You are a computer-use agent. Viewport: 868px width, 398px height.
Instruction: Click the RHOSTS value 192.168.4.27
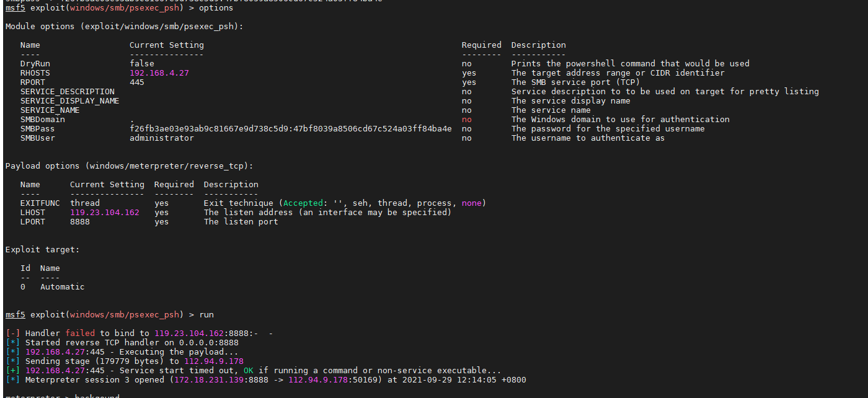click(159, 73)
